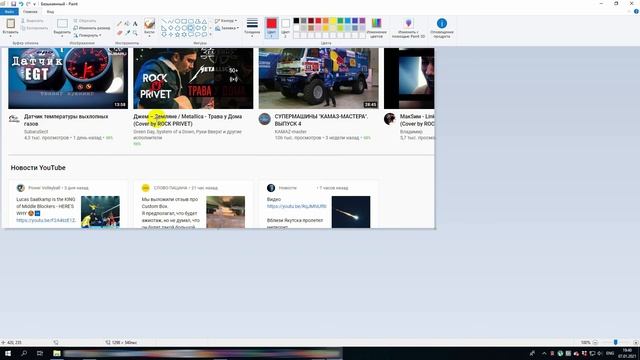Click the zoom out minus button
640x360 pixels.
596,342
